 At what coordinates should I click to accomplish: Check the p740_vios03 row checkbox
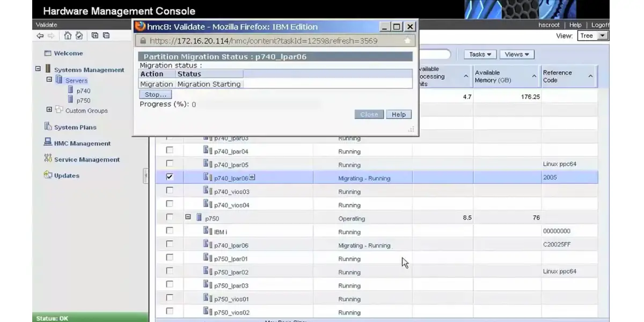[x=170, y=191]
